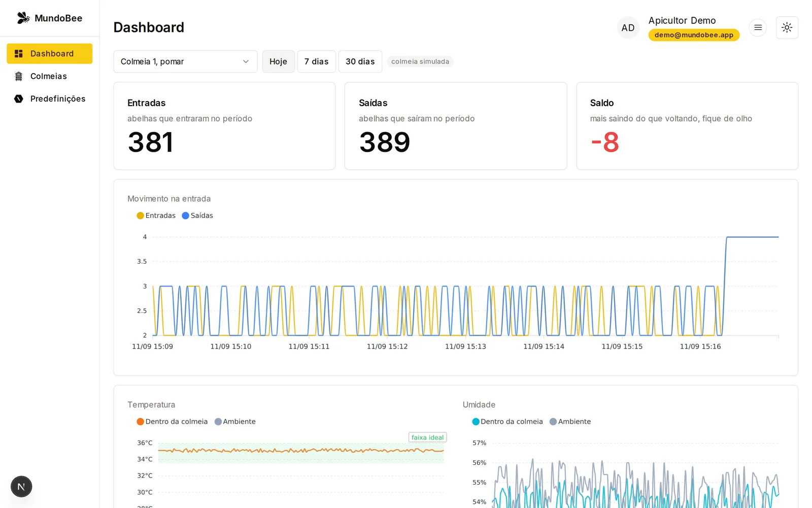Click the Movimento na entrada chart title
Image resolution: width=812 pixels, height=508 pixels.
click(169, 199)
